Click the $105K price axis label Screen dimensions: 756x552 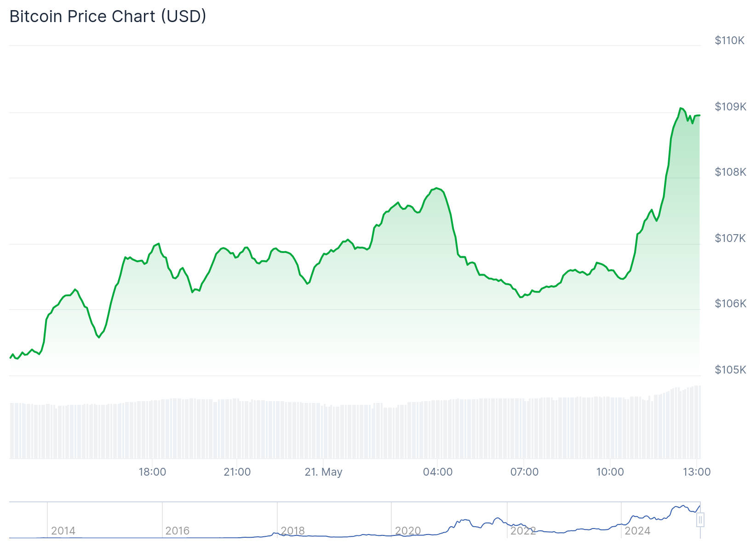click(730, 370)
